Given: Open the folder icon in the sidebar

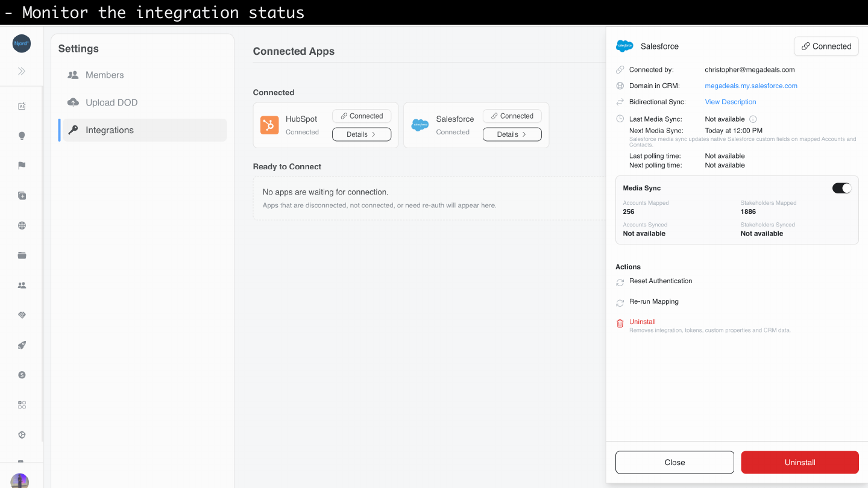Looking at the screenshot, I should (x=22, y=255).
